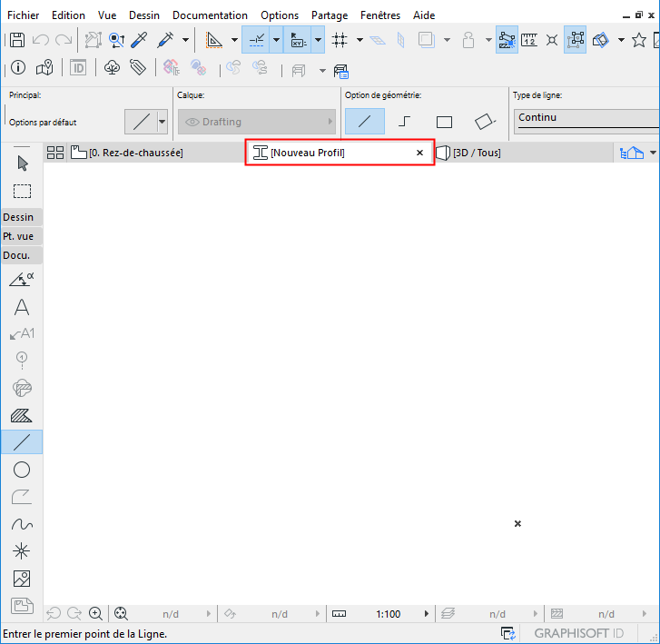660x644 pixels.
Task: Select the Arrow selection tool
Action: (x=23, y=163)
